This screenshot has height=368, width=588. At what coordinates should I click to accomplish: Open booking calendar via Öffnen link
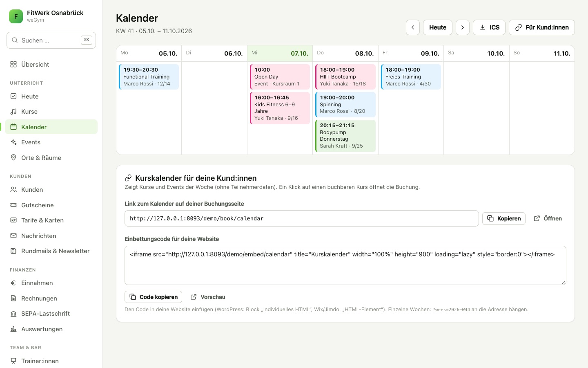pyautogui.click(x=548, y=218)
